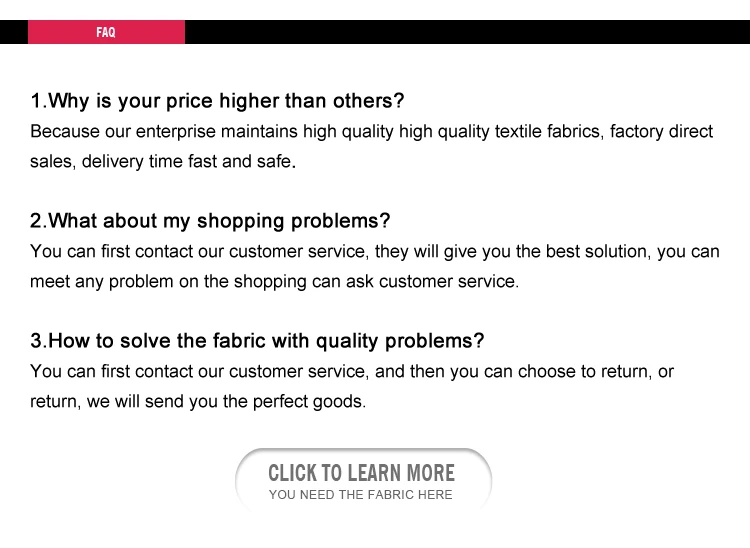Click the words "factory direct" in first answer
The image size is (750, 548).
[662, 132]
